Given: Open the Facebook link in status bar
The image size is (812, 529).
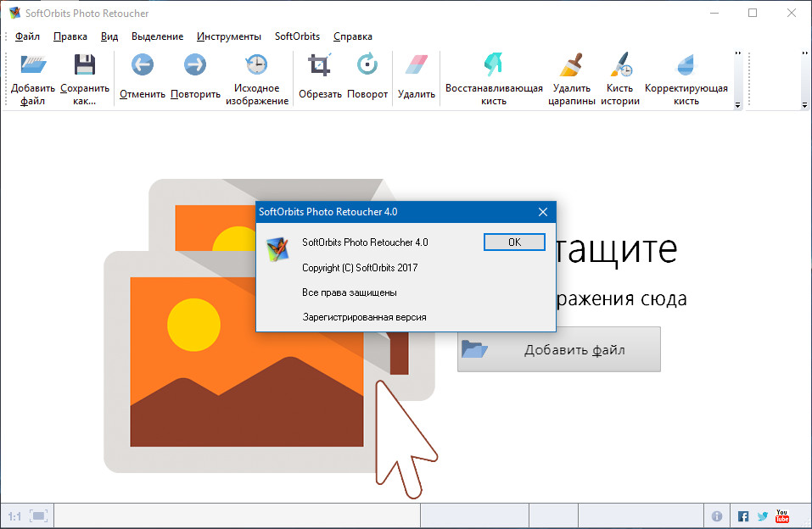Looking at the screenshot, I should pos(743,515).
